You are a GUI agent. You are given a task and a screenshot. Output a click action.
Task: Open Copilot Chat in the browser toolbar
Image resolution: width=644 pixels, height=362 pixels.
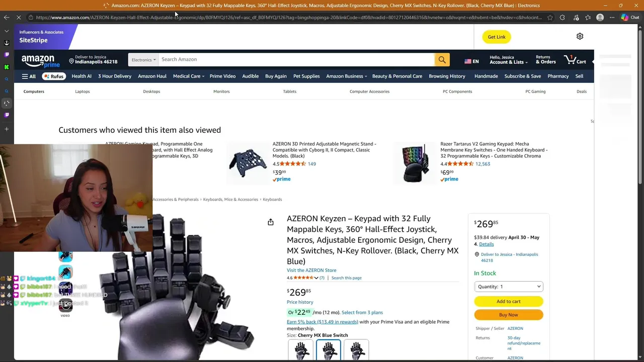(x=630, y=17)
